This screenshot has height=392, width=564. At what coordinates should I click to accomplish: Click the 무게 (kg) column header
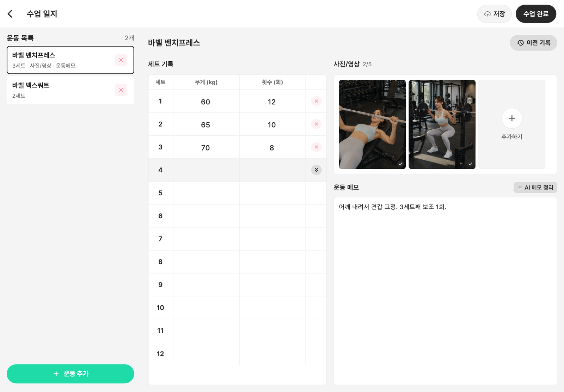206,82
